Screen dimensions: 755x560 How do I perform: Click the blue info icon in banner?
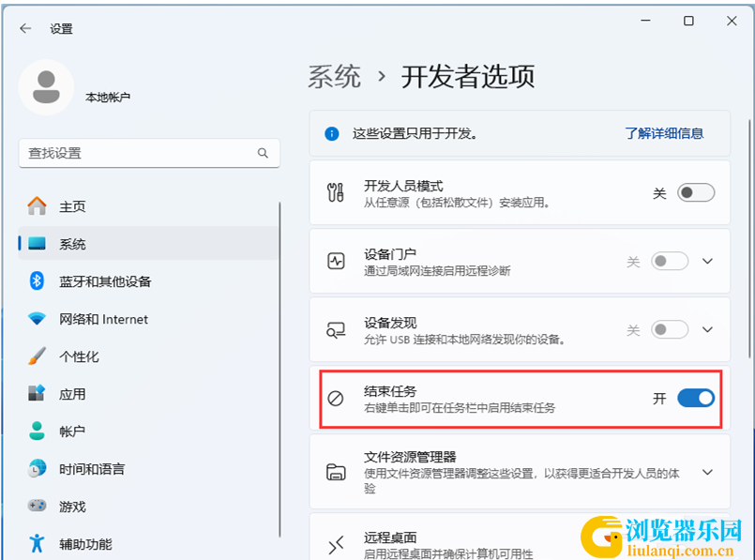tap(332, 133)
